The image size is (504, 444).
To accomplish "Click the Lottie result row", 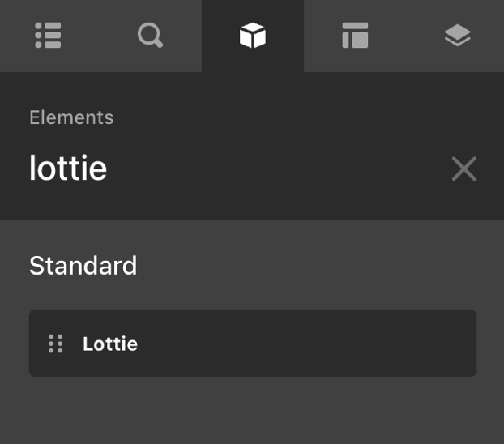I will coord(253,343).
